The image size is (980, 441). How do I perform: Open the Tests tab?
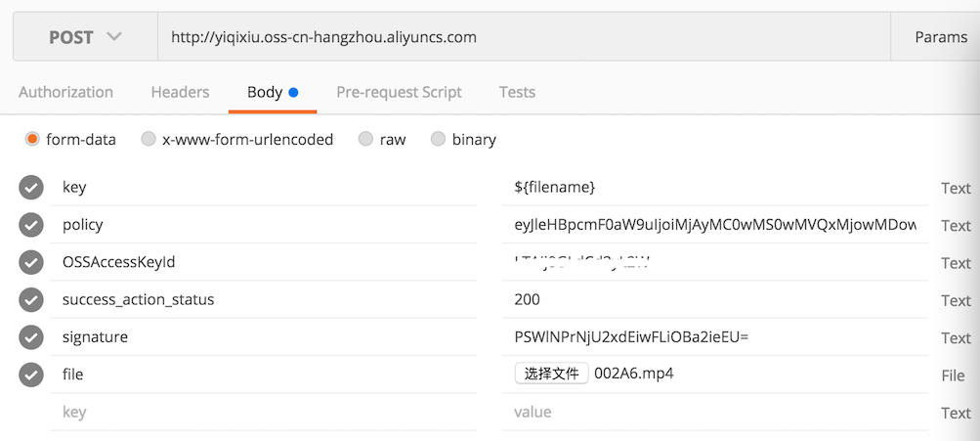(517, 92)
